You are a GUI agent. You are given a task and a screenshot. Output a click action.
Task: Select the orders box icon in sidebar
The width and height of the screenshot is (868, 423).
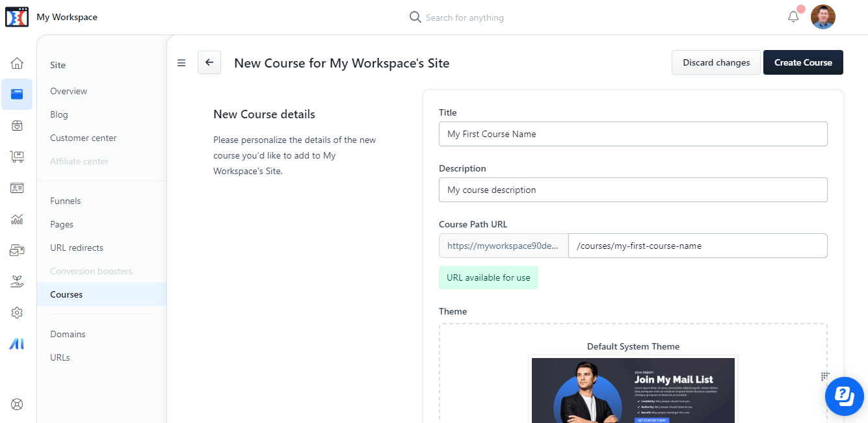tap(17, 125)
